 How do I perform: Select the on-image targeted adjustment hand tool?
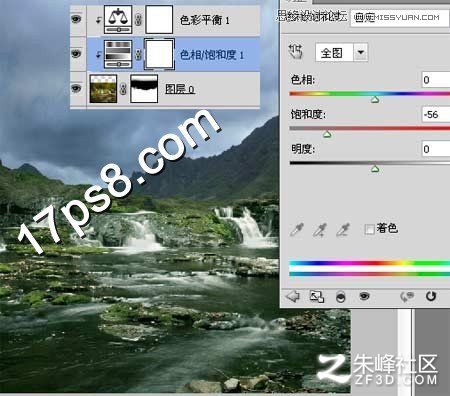pyautogui.click(x=296, y=52)
